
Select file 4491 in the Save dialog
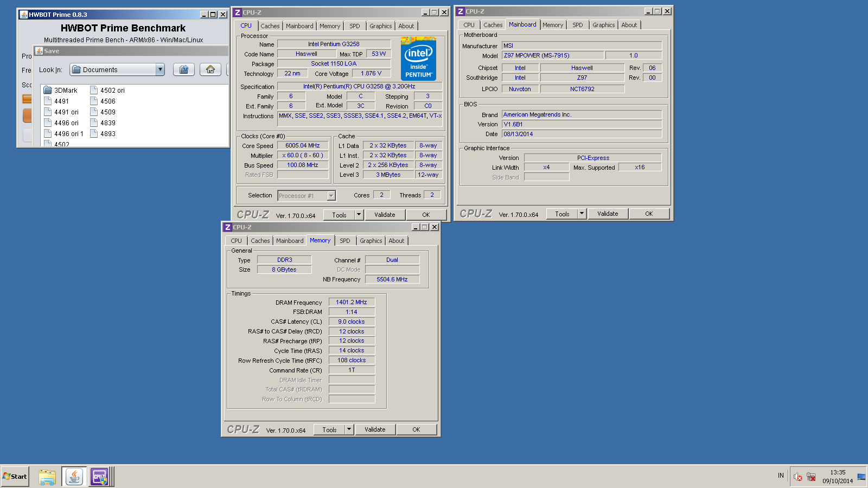56,101
